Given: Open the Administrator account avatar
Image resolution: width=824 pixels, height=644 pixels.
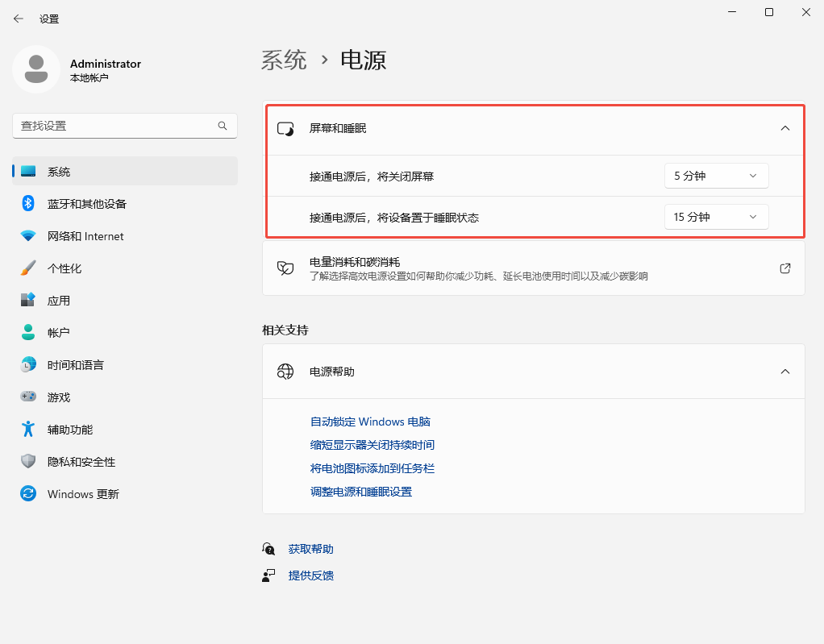Looking at the screenshot, I should (x=36, y=69).
